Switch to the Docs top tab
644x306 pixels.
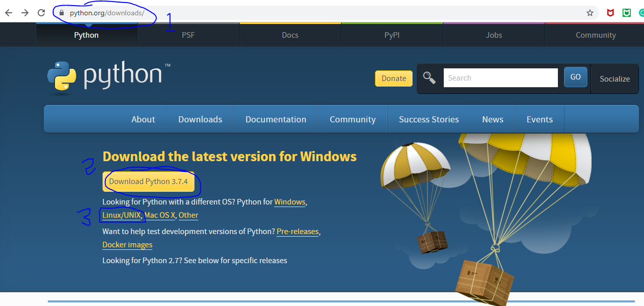[290, 35]
